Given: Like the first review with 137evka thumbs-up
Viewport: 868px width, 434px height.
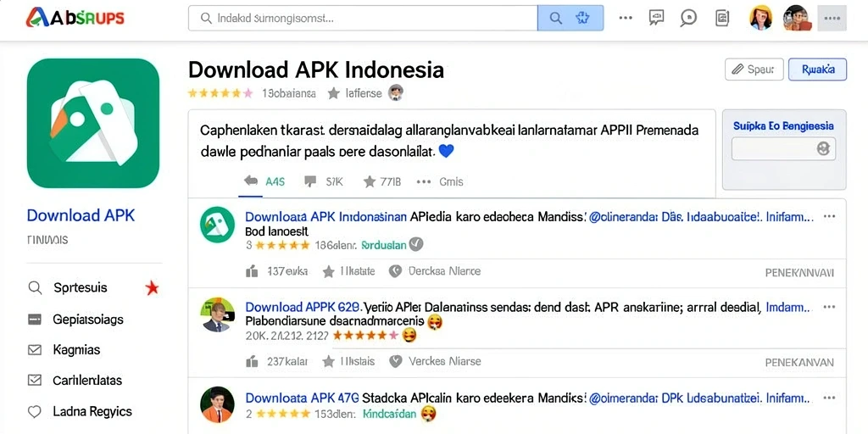Looking at the screenshot, I should pyautogui.click(x=276, y=271).
